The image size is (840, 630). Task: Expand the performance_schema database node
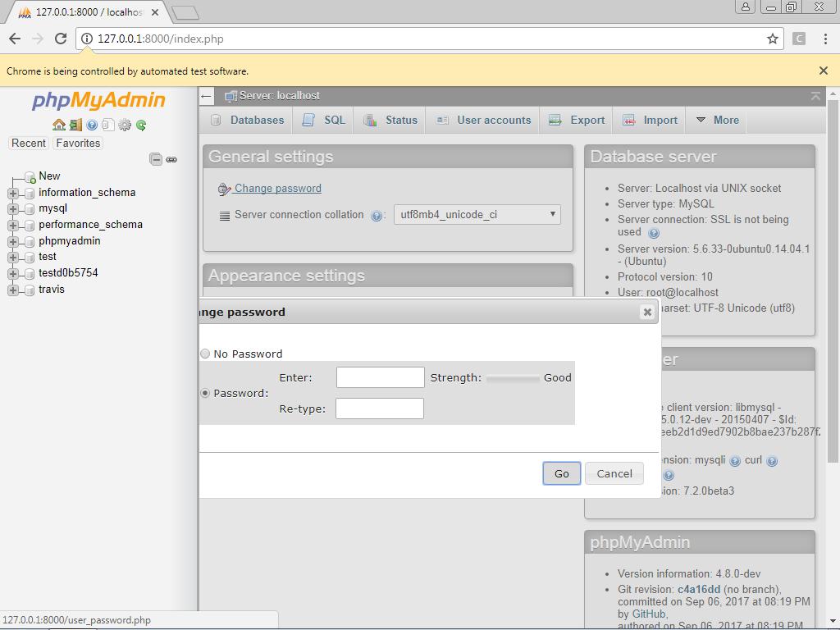[x=13, y=226]
